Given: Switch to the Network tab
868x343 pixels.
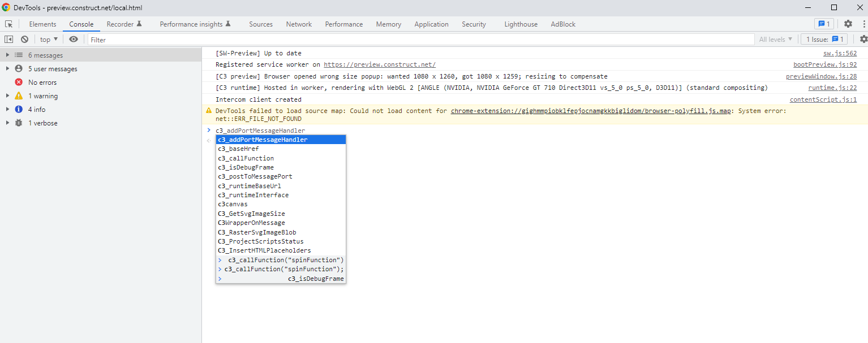Looking at the screenshot, I should [299, 24].
